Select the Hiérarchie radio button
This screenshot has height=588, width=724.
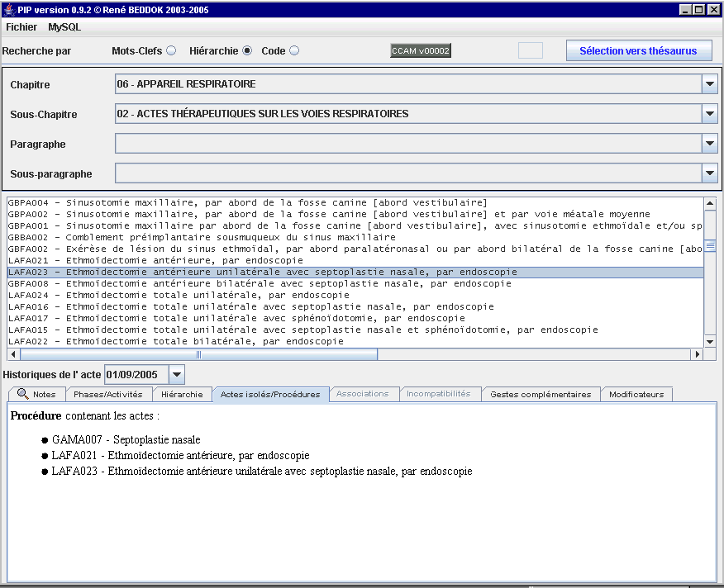tap(247, 50)
